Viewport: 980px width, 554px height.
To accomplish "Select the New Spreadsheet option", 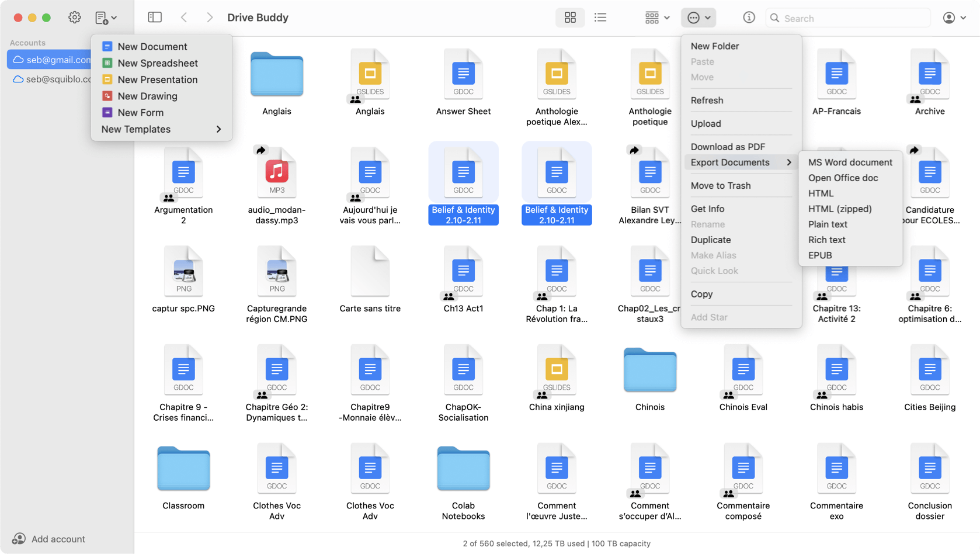I will click(x=157, y=63).
